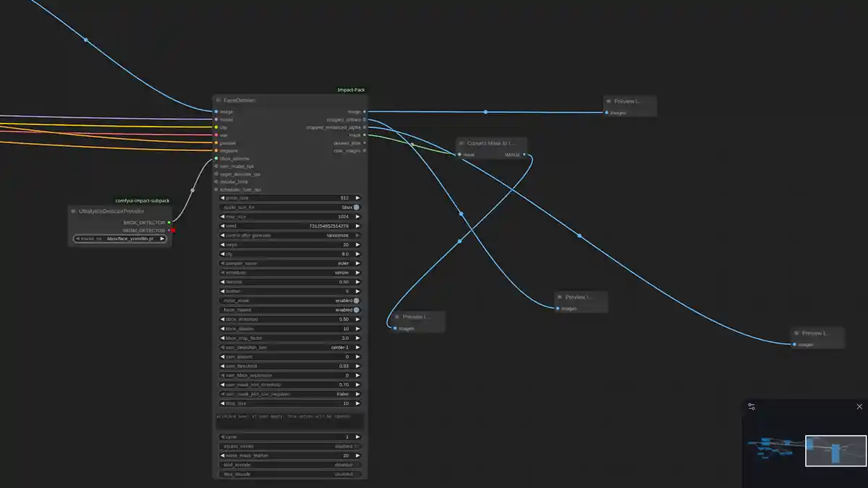The width and height of the screenshot is (868, 488).
Task: Click the FaceDetailer vae input socket
Action: click(216, 135)
